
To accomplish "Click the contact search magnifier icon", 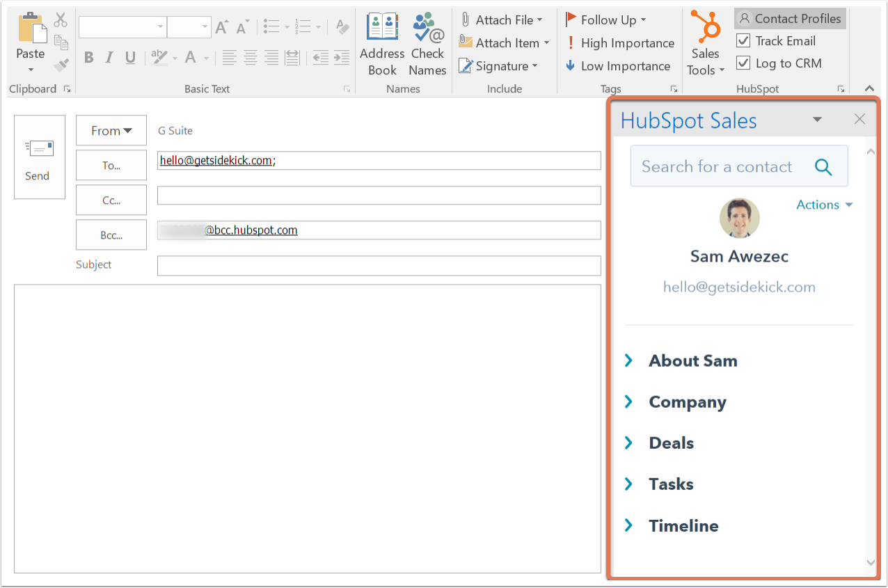I will [x=823, y=167].
